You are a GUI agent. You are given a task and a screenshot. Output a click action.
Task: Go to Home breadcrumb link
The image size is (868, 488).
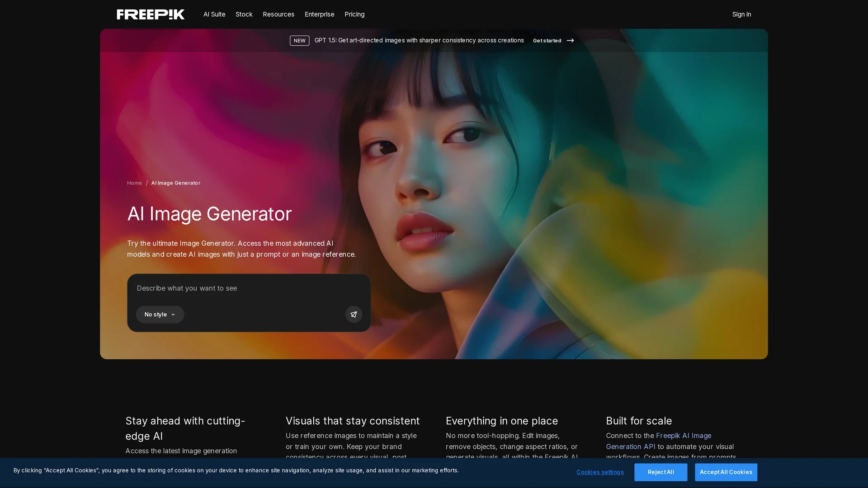(134, 183)
